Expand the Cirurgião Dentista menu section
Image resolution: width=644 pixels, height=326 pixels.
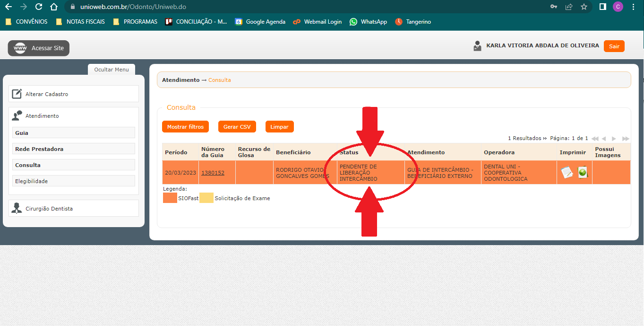(49, 209)
